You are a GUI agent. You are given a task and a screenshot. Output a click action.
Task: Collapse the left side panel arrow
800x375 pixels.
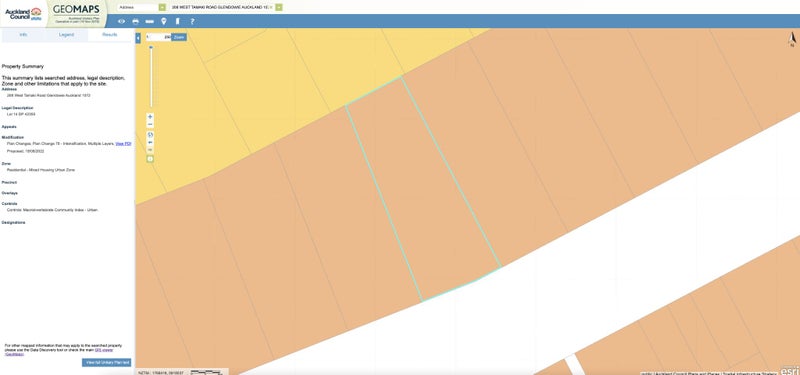tap(138, 38)
